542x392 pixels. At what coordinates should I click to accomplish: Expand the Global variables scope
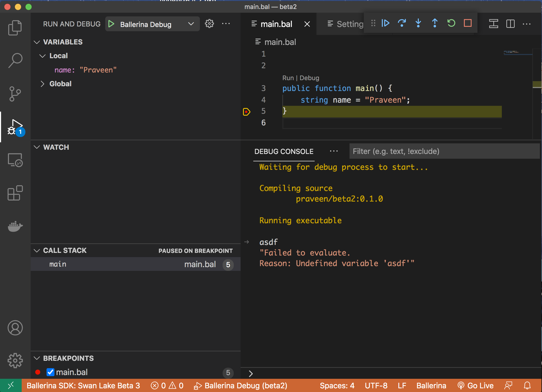tap(43, 84)
